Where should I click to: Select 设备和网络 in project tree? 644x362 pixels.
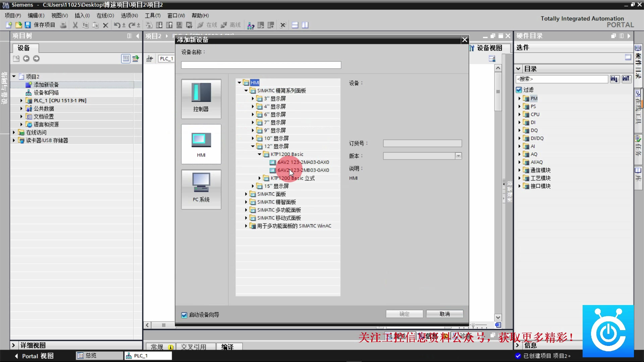point(46,93)
